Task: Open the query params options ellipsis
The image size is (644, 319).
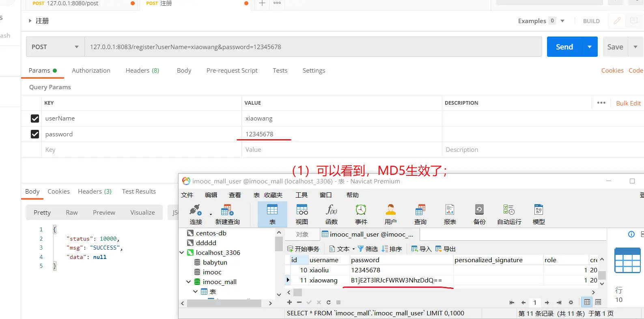Action: tap(601, 103)
